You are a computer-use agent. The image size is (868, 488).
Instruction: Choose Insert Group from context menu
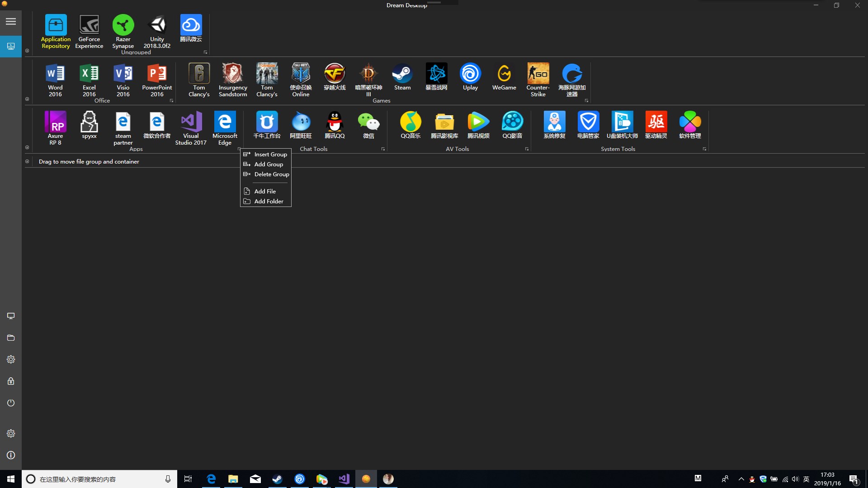click(270, 155)
